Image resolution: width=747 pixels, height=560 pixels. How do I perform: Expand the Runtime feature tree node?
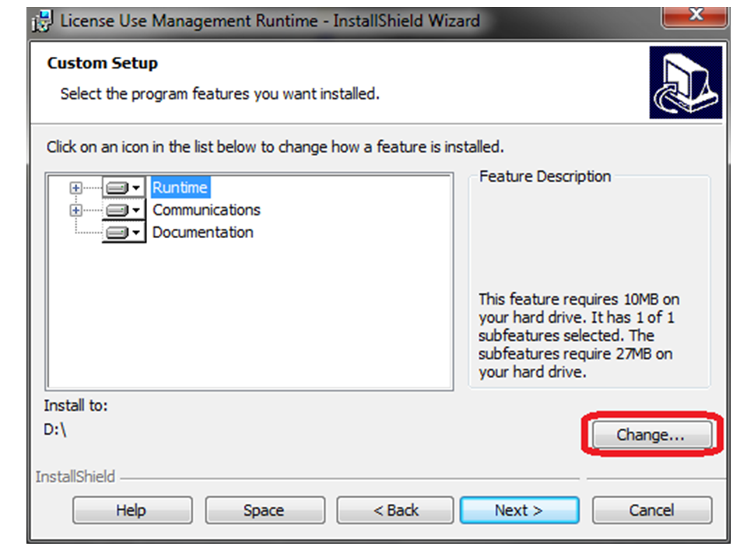point(75,187)
